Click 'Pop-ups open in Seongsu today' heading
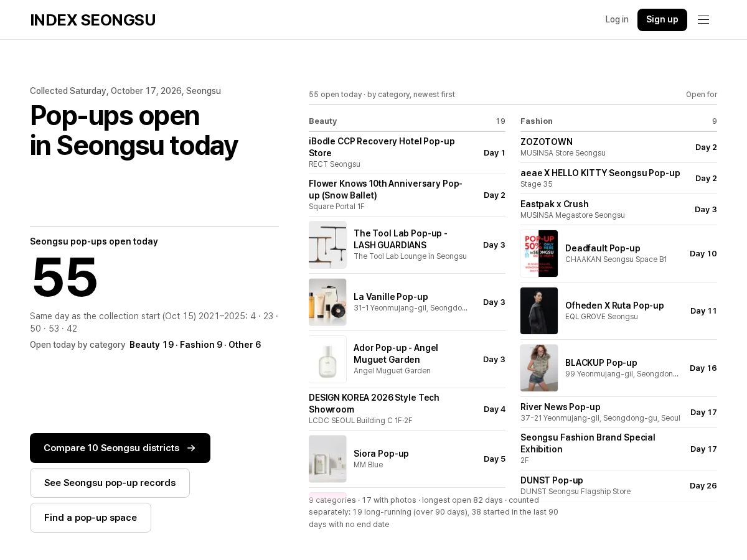This screenshot has width=747, height=560. coord(134,131)
